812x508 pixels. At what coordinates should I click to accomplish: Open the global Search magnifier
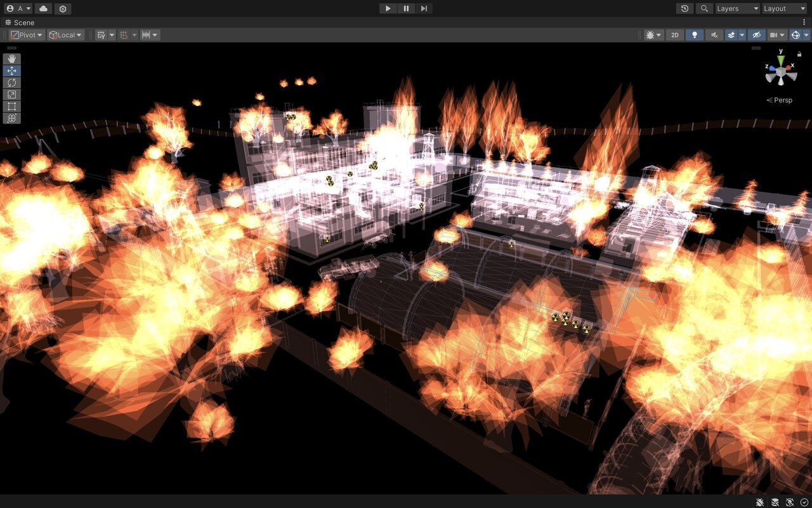pyautogui.click(x=704, y=9)
